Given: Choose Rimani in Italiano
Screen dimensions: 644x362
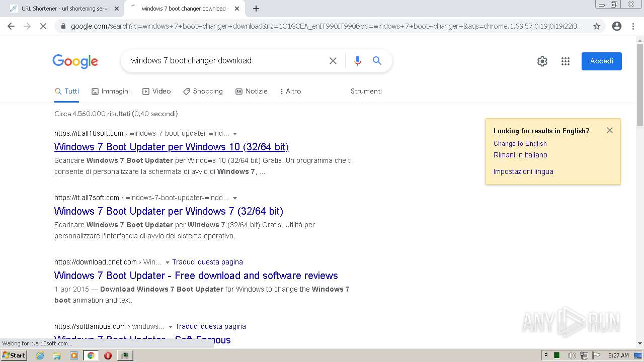Looking at the screenshot, I should [x=520, y=155].
